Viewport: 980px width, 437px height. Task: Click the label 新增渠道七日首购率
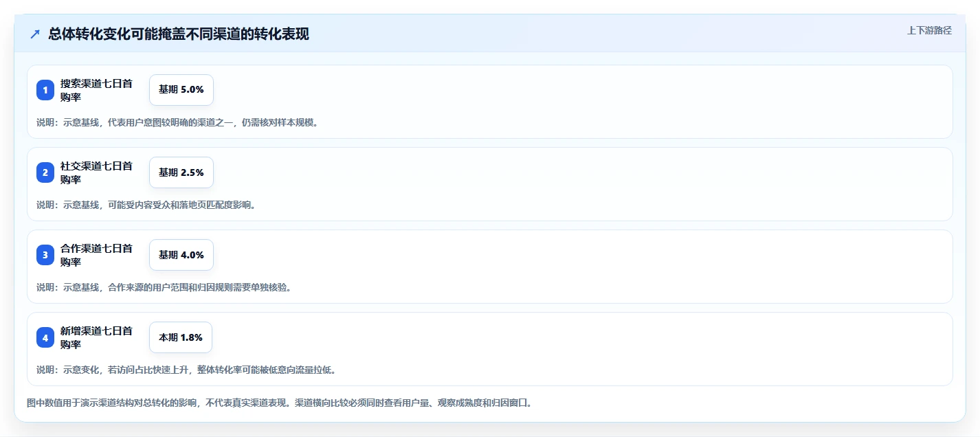click(x=96, y=337)
